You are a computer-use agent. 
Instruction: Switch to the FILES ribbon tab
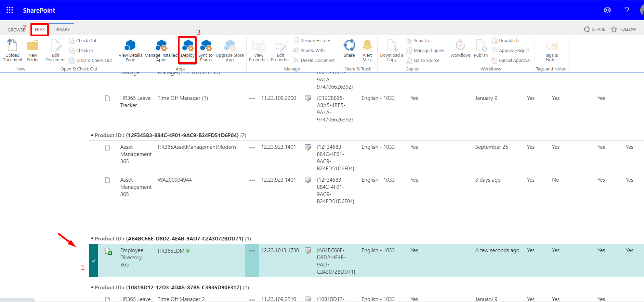pyautogui.click(x=40, y=29)
